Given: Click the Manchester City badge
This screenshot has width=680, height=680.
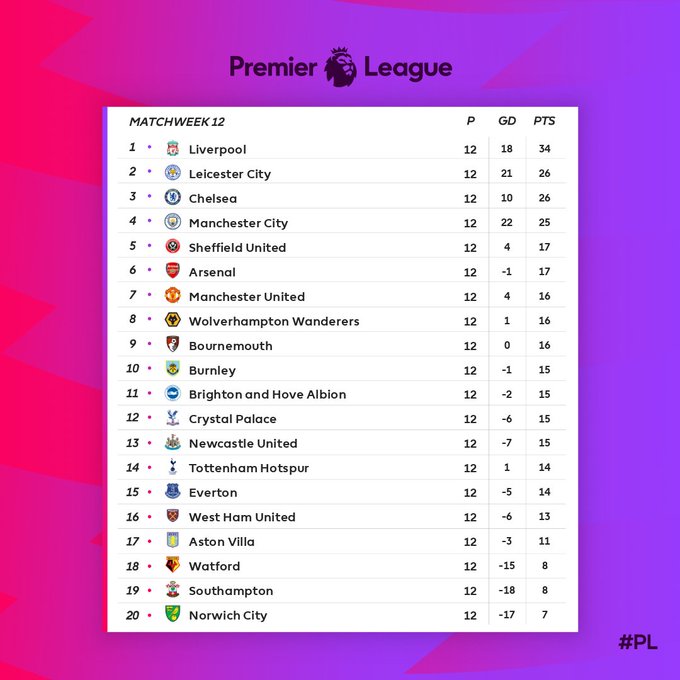Looking at the screenshot, I should (x=173, y=222).
